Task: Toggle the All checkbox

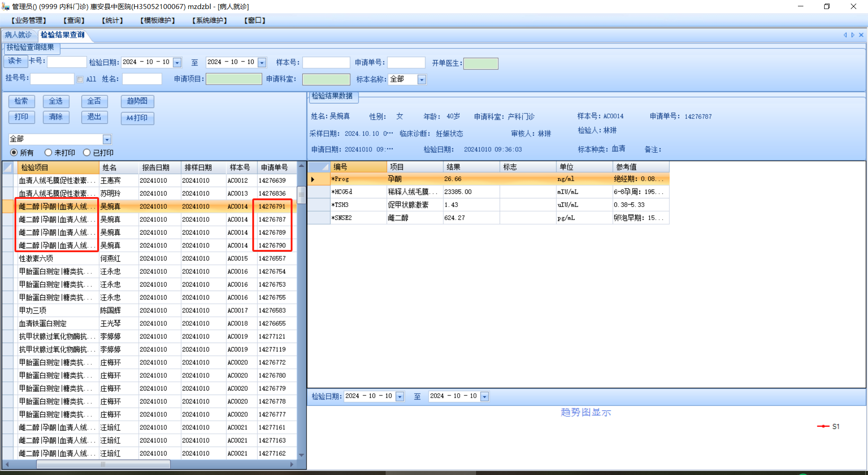Action: click(x=80, y=80)
